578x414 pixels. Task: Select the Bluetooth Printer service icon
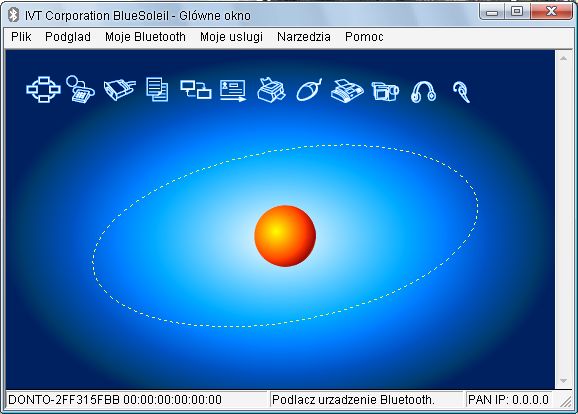[271, 90]
